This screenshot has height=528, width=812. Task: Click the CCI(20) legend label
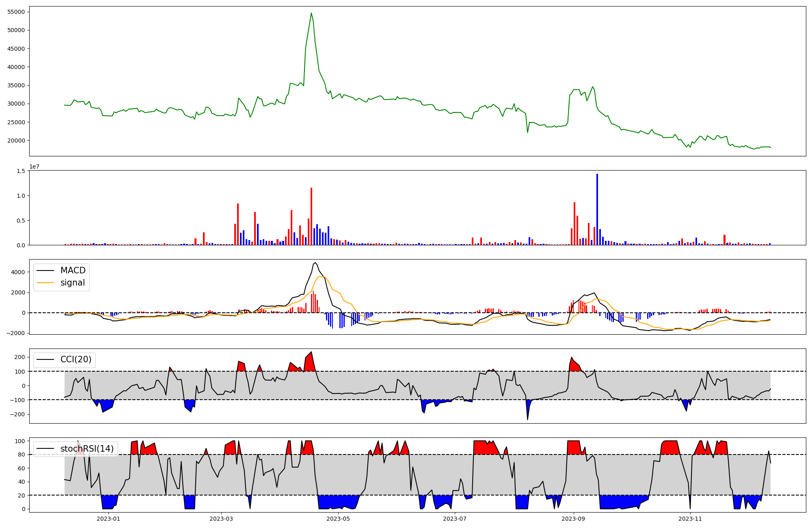click(x=76, y=359)
